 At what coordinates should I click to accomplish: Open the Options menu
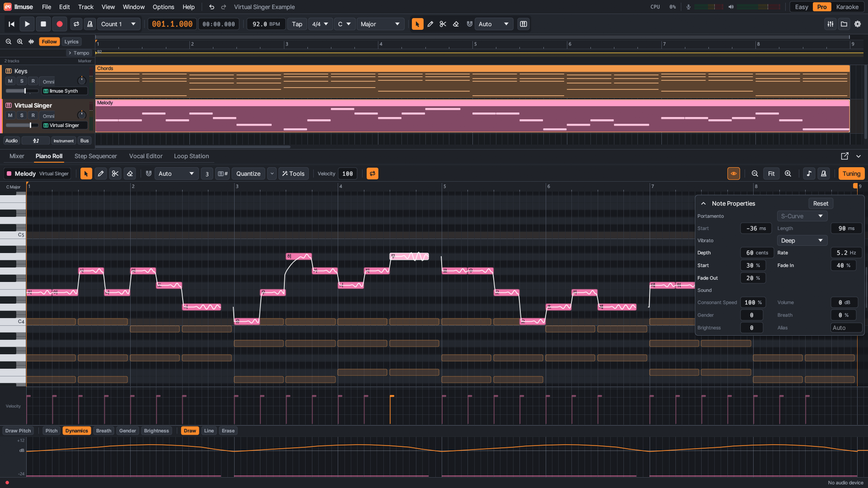[x=163, y=7]
